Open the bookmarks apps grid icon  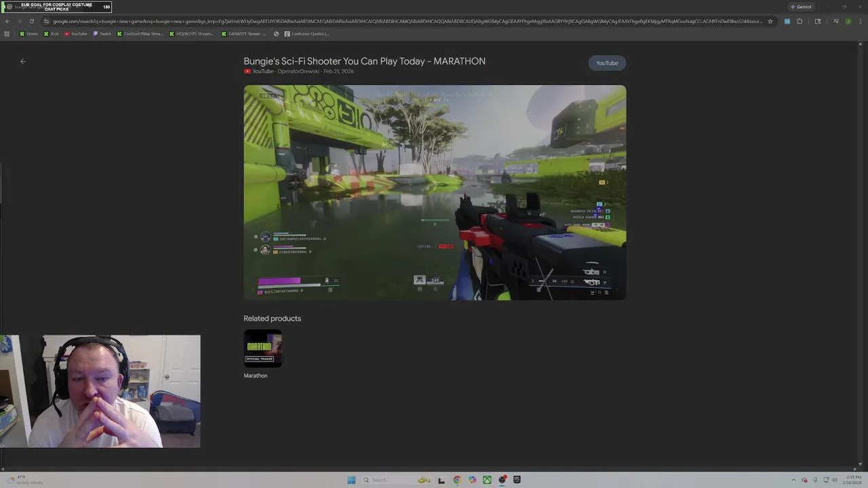[7, 33]
